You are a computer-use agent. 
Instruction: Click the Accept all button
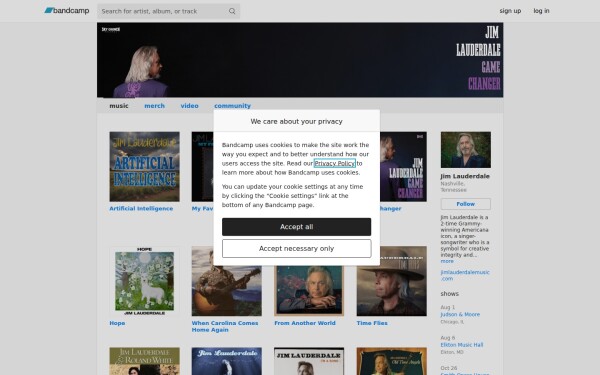[297, 227]
